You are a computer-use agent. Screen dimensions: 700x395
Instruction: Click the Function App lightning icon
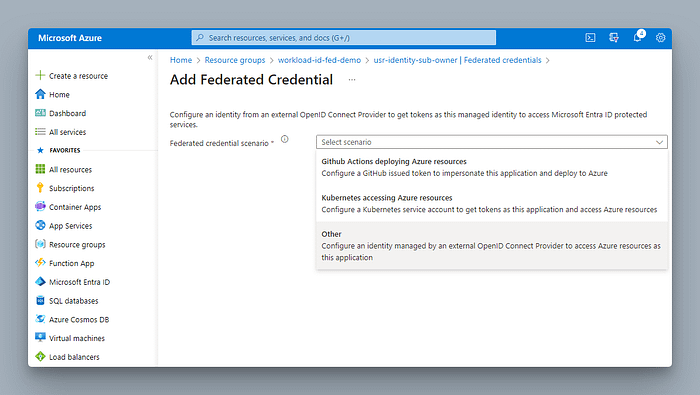[40, 262]
